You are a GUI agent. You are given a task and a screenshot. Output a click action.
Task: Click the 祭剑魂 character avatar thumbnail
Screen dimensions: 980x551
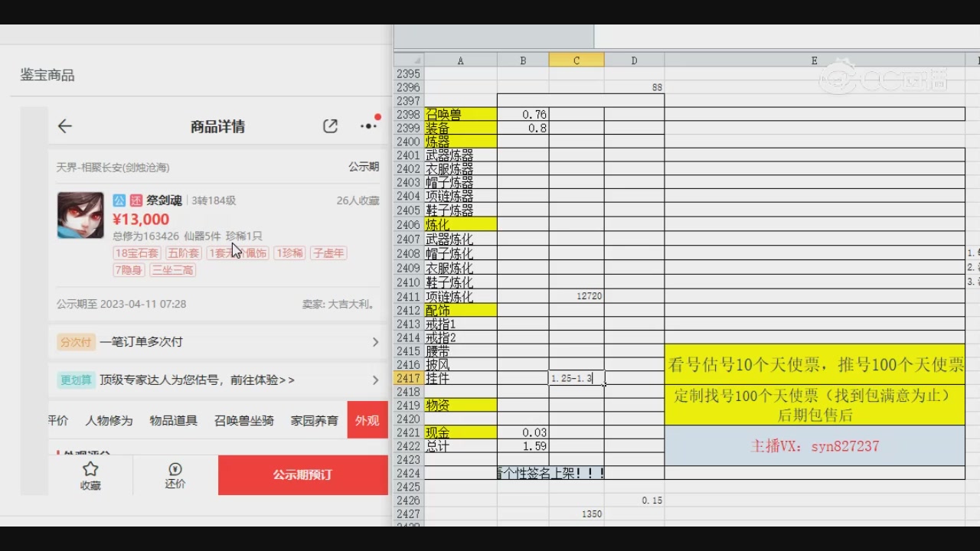(80, 215)
